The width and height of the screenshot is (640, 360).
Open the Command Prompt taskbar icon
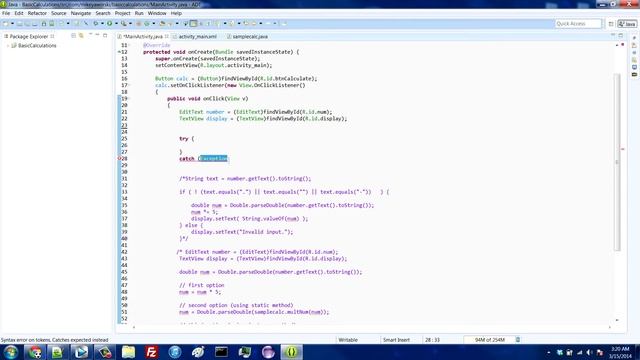[221, 352]
